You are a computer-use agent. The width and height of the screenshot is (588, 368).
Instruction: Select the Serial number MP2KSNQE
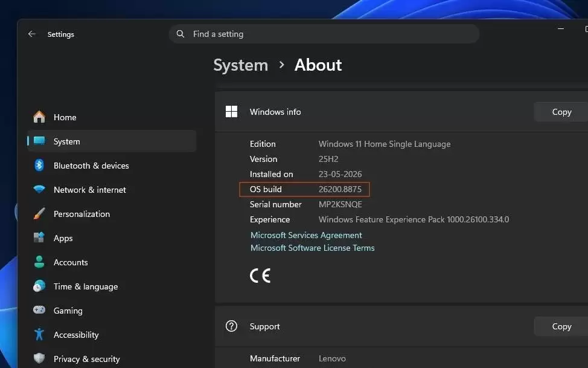click(x=340, y=204)
